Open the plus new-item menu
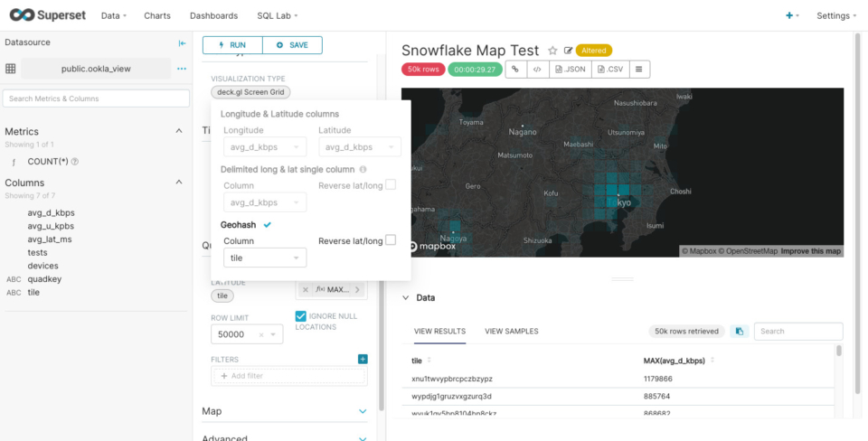Screen dimensions: 868x441 (x=792, y=15)
